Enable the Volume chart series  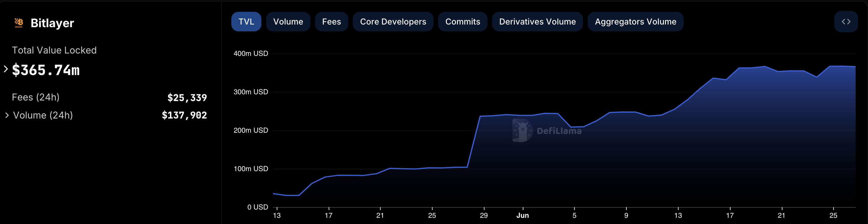tap(288, 22)
